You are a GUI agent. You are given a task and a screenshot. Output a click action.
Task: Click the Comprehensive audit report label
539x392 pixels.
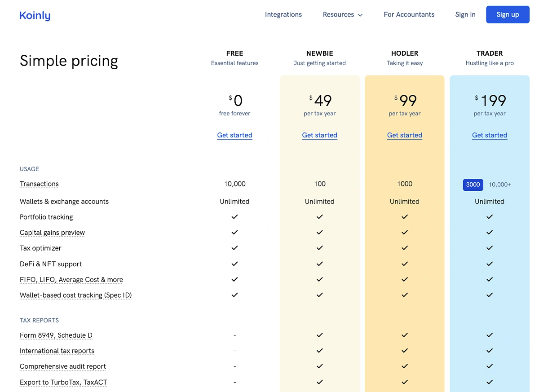tap(62, 366)
